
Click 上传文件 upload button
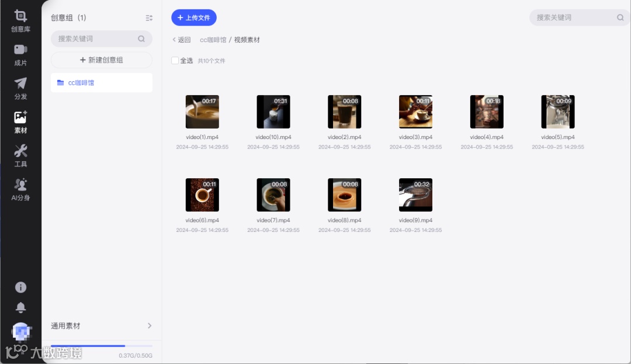[194, 18]
